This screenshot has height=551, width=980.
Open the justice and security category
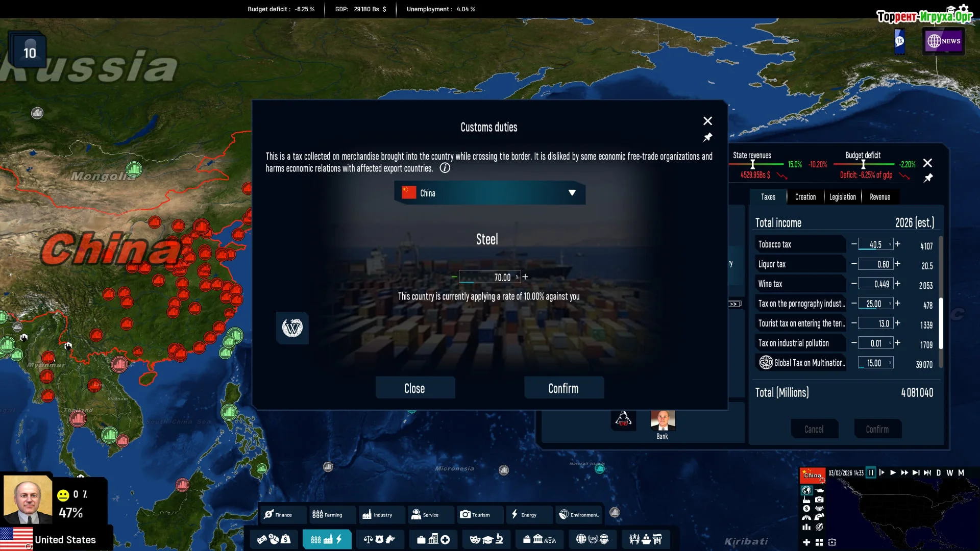pos(379,539)
